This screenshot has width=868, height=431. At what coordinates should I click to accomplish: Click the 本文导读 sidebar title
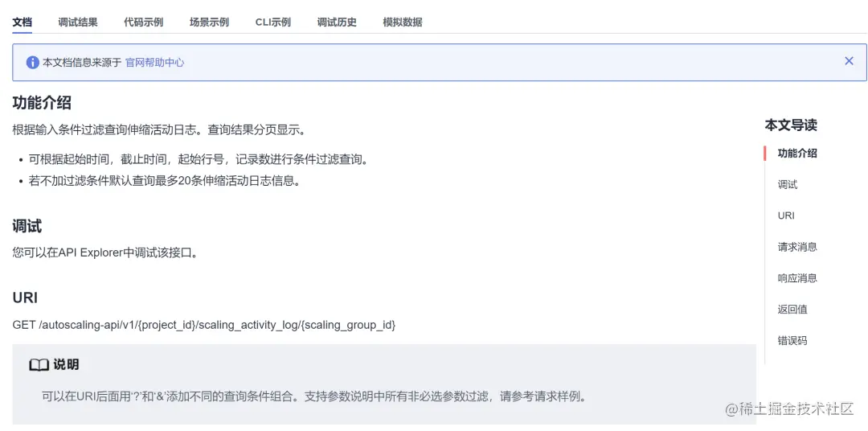(x=791, y=125)
